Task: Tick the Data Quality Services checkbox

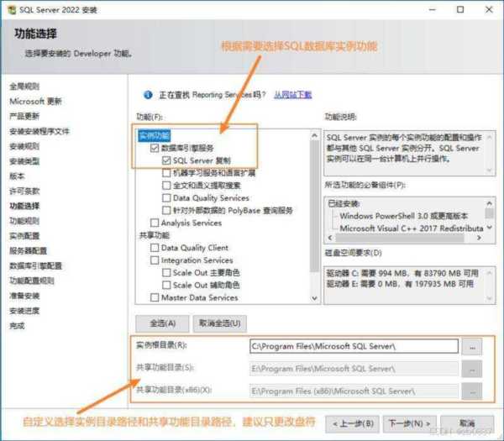Action: [x=166, y=198]
